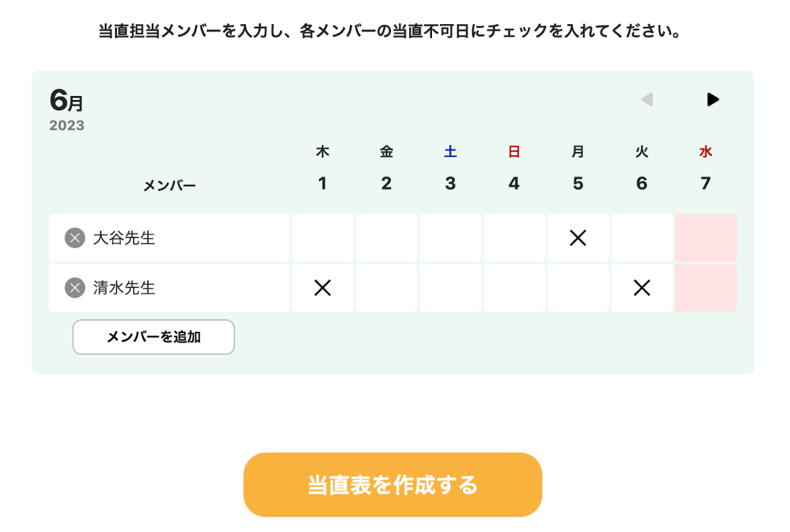Mark 大谷先生 unavailable on day 6
The image size is (790, 532).
click(x=642, y=238)
